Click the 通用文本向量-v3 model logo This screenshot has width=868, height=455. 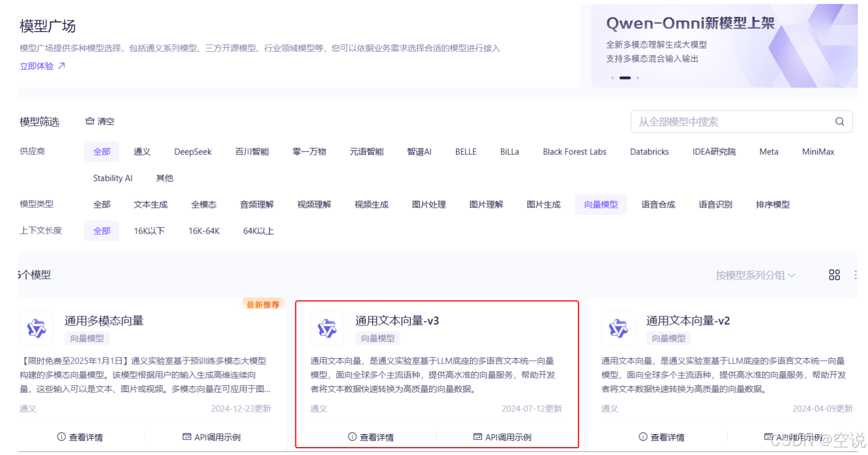pyautogui.click(x=327, y=328)
